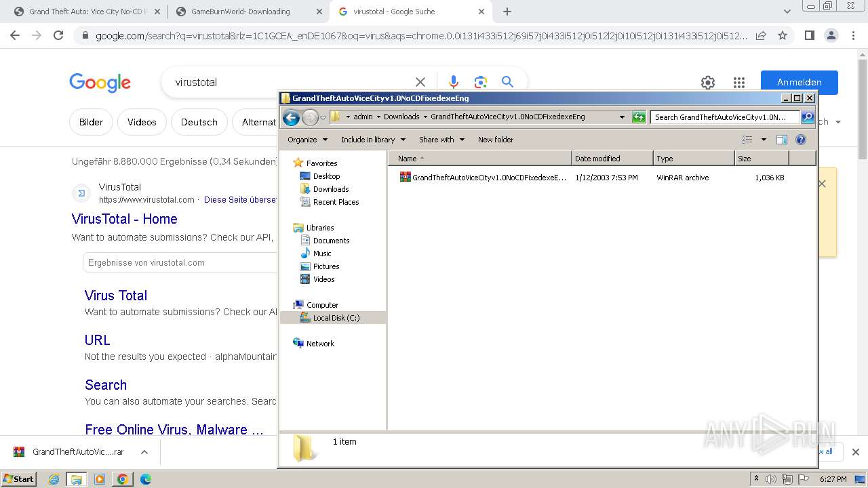Screen dimensions: 868x488
Task: Click Google search magnifier button
Action: [x=507, y=82]
